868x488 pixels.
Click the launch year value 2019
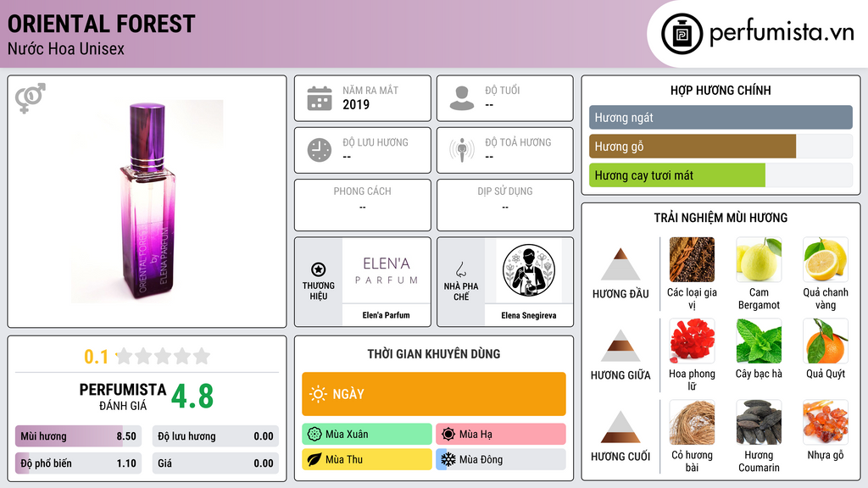pos(356,104)
